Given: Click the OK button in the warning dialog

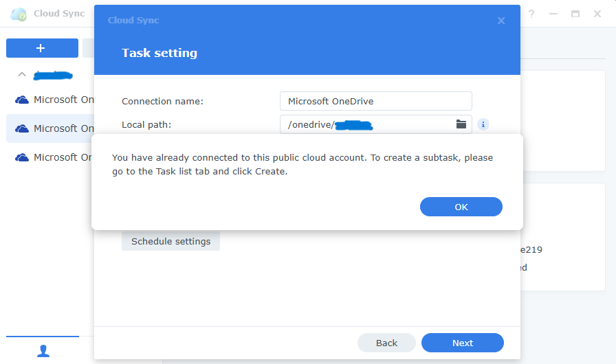Looking at the screenshot, I should click(x=461, y=207).
